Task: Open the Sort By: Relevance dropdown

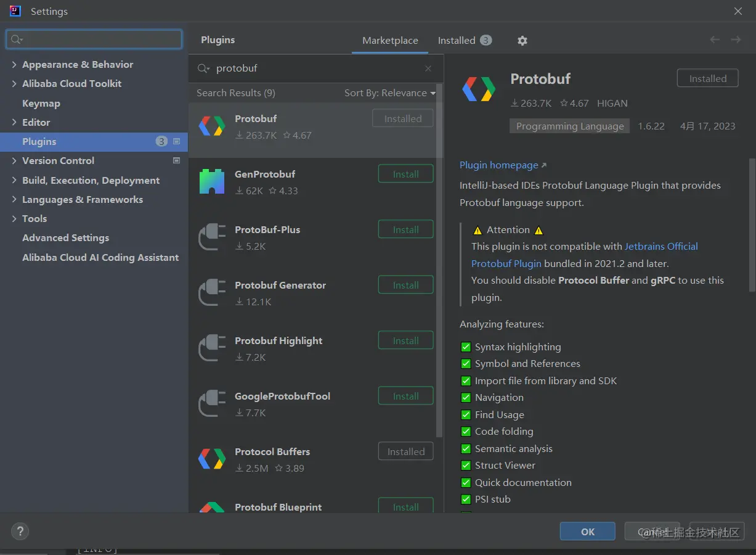Action: [x=390, y=93]
